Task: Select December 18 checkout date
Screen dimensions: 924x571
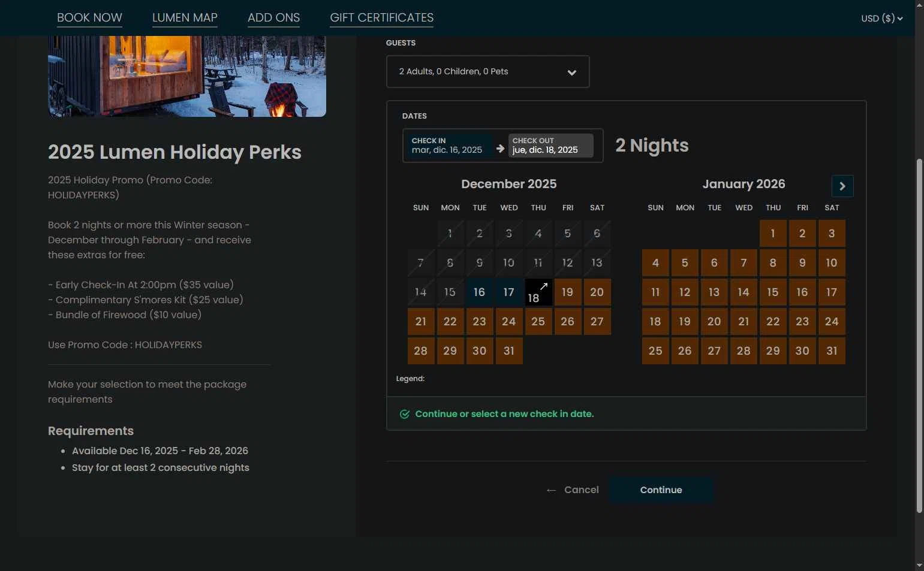Action: pyautogui.click(x=538, y=292)
